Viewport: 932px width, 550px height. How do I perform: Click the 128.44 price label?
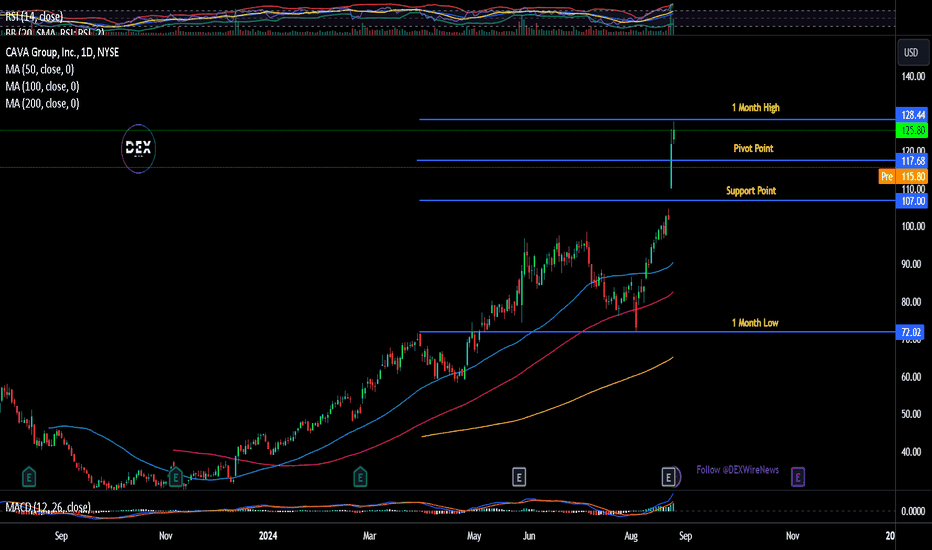coord(912,115)
